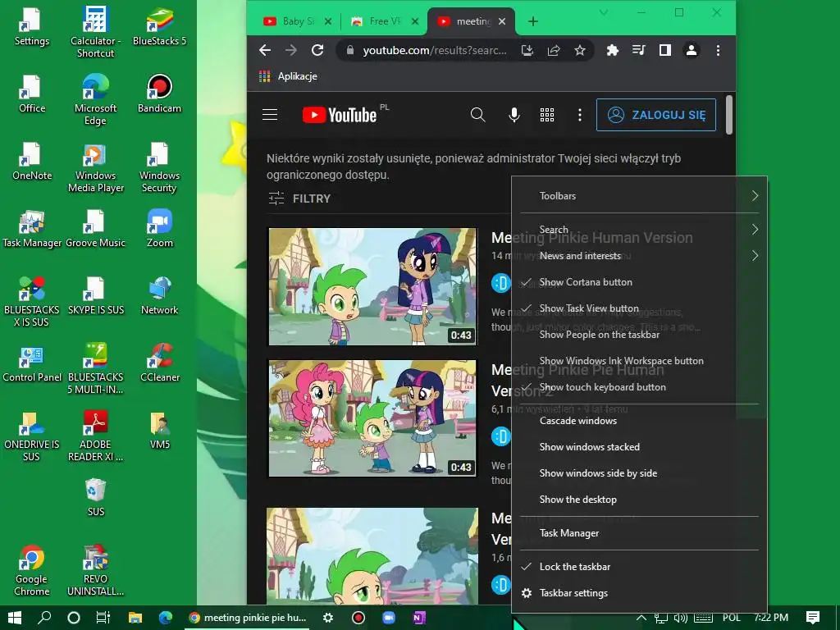Enable Show Windows Ink Workspace button
This screenshot has height=630, width=840.
[x=640, y=361]
